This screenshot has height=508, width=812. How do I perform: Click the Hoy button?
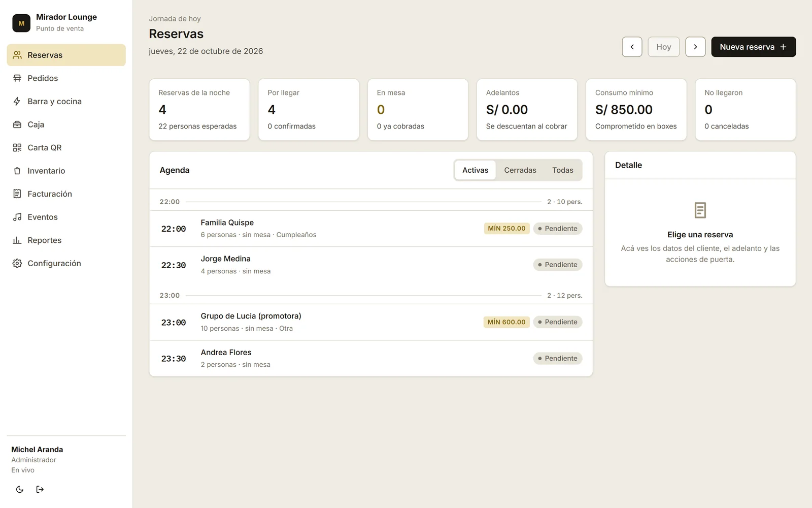coord(663,47)
